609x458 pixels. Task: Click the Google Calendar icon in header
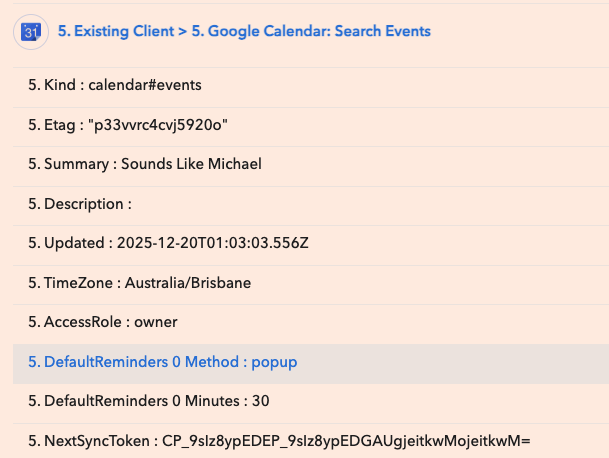coord(31,32)
